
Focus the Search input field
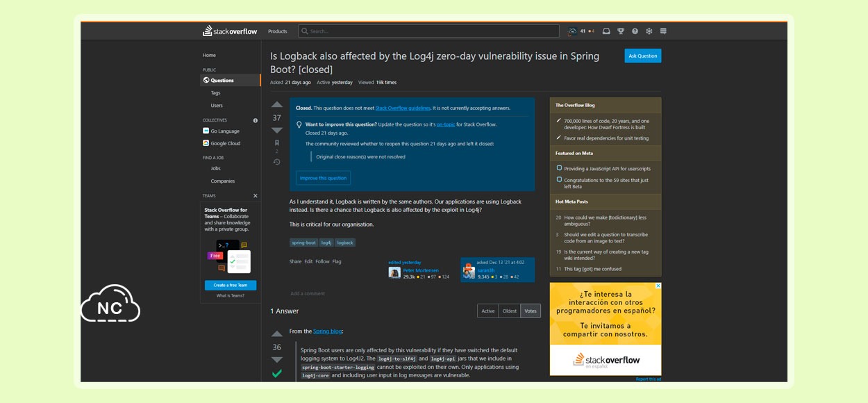pos(428,31)
